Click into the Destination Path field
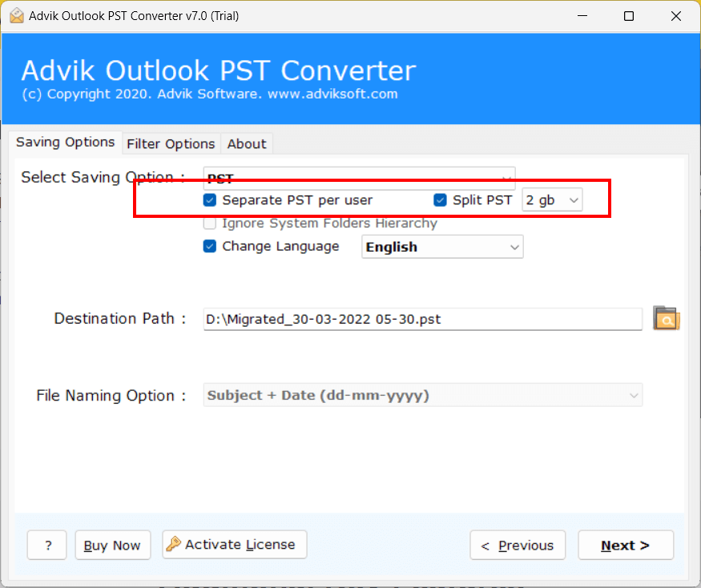Viewport: 701px width, 588px height. [423, 320]
